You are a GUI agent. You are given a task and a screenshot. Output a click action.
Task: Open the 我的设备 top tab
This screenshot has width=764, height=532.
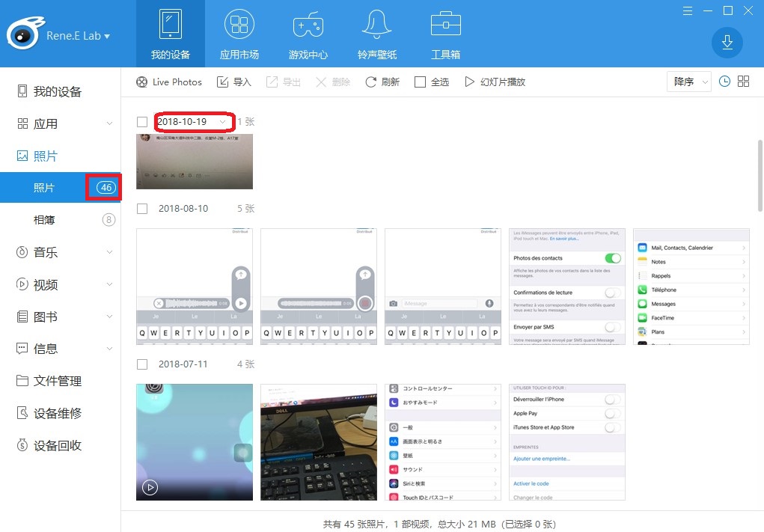170,34
